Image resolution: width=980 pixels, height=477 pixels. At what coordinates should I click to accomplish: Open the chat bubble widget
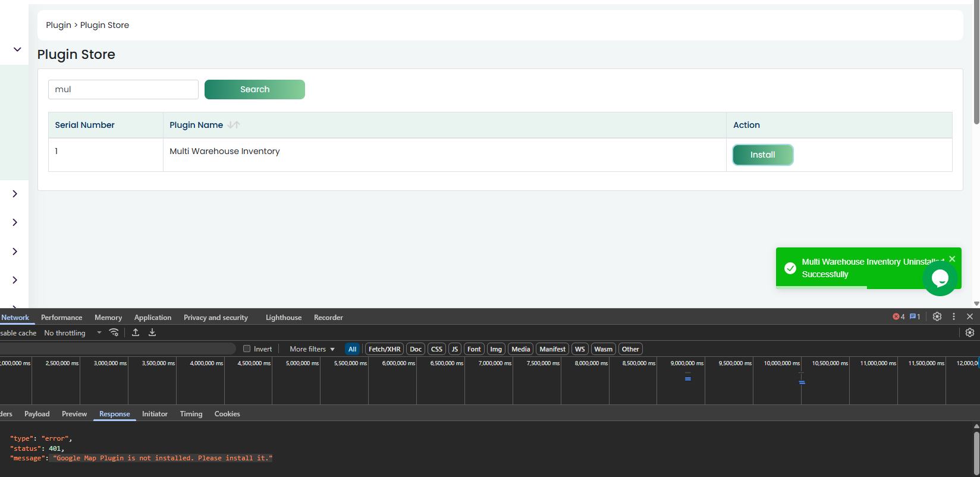click(940, 278)
